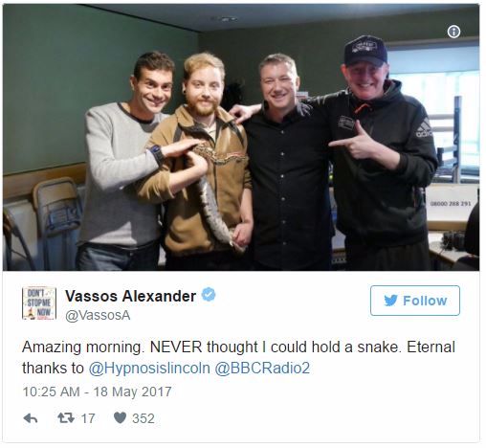Open the tweet timestamp 10:25 AM - 18 May 2017
The width and height of the screenshot is (486, 448).
[97, 392]
